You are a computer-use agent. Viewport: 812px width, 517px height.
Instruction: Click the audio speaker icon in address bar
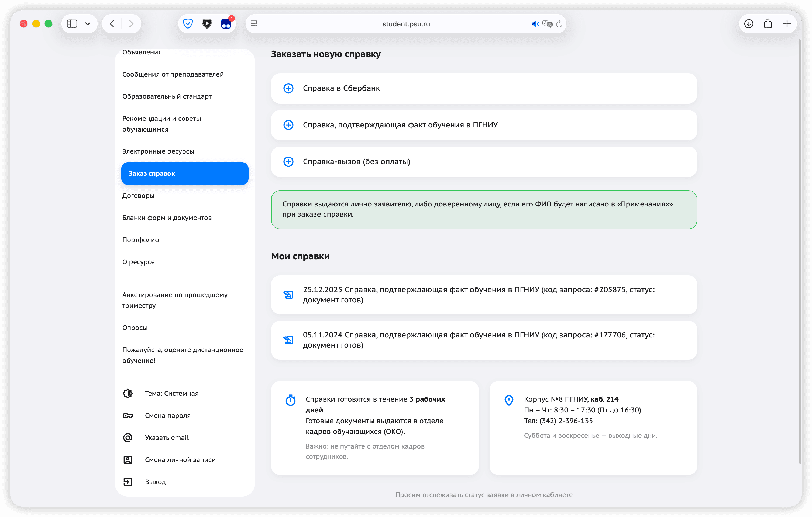point(535,24)
